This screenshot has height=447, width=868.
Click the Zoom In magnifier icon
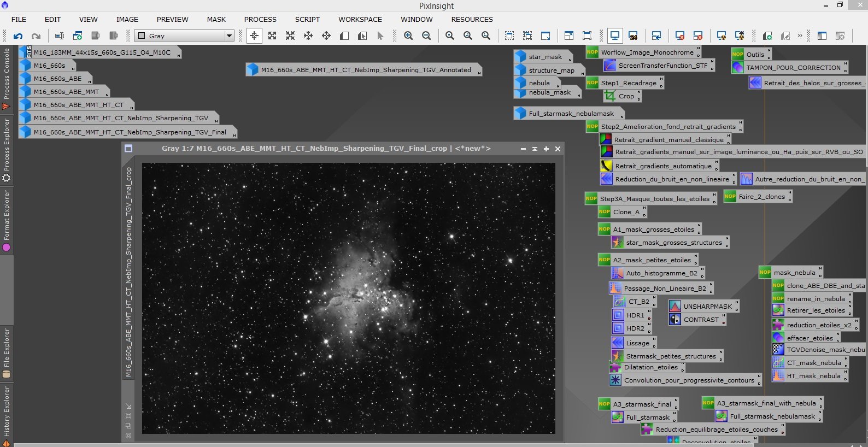pyautogui.click(x=408, y=36)
